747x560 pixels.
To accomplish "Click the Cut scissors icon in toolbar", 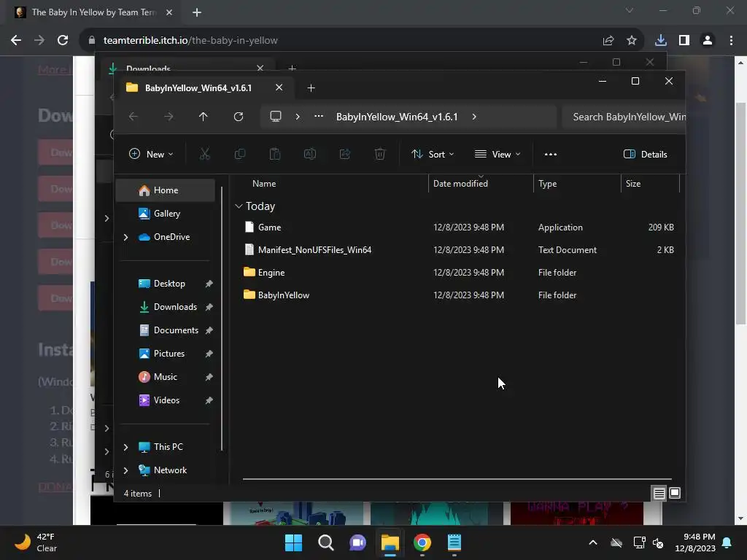I will [204, 154].
